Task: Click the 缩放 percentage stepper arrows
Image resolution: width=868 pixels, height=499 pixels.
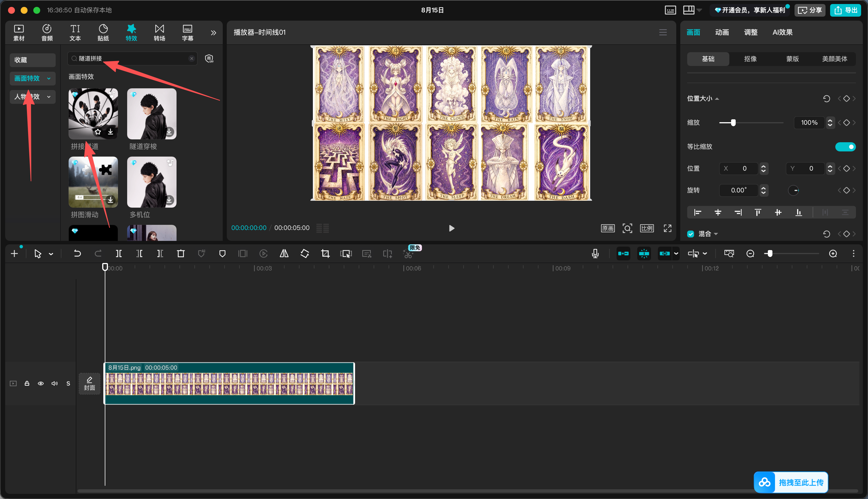Action: tap(830, 123)
